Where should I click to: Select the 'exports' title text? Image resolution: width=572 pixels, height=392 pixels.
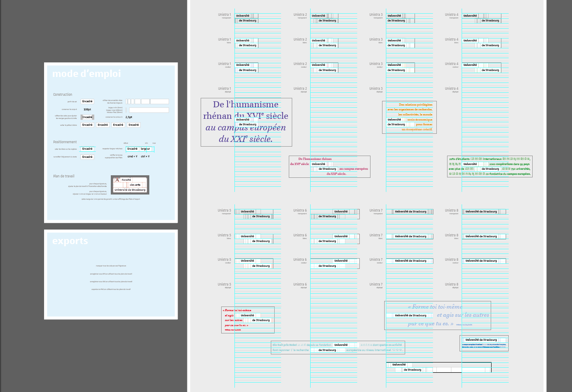tap(70, 241)
